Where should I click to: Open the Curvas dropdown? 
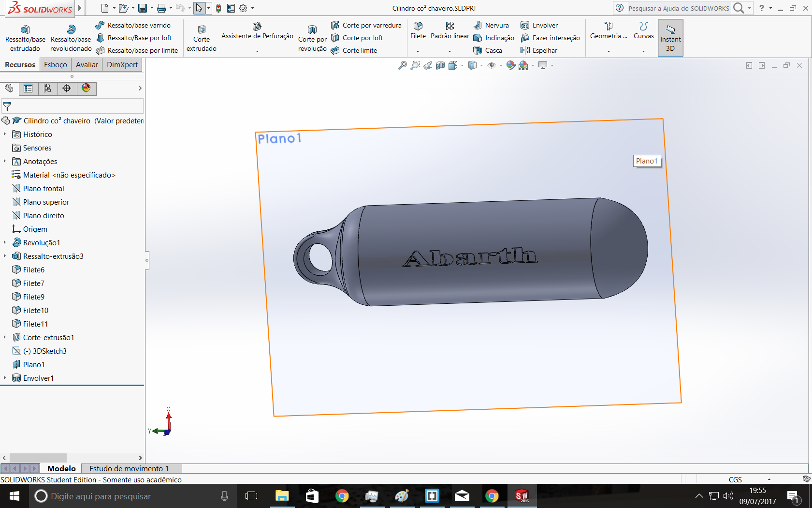pyautogui.click(x=643, y=51)
